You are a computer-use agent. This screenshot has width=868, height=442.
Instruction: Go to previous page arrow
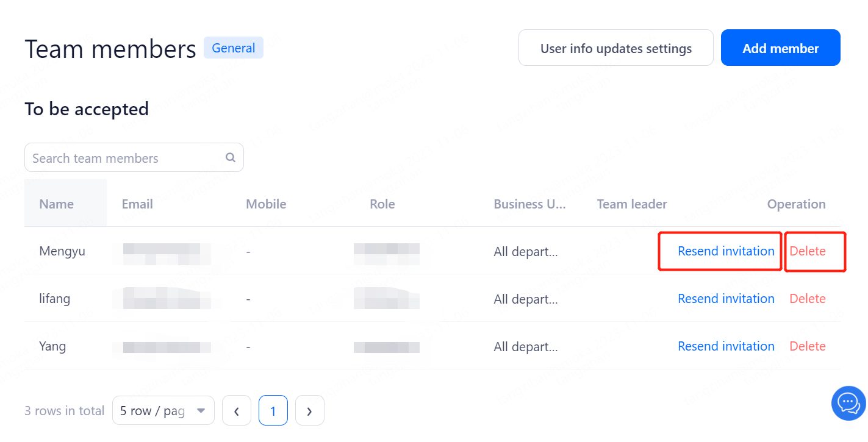(237, 411)
